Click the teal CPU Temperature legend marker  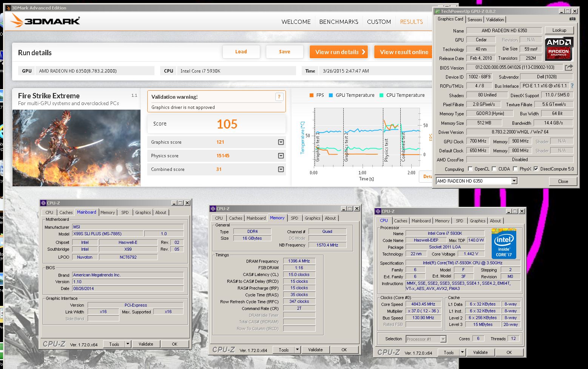point(381,95)
